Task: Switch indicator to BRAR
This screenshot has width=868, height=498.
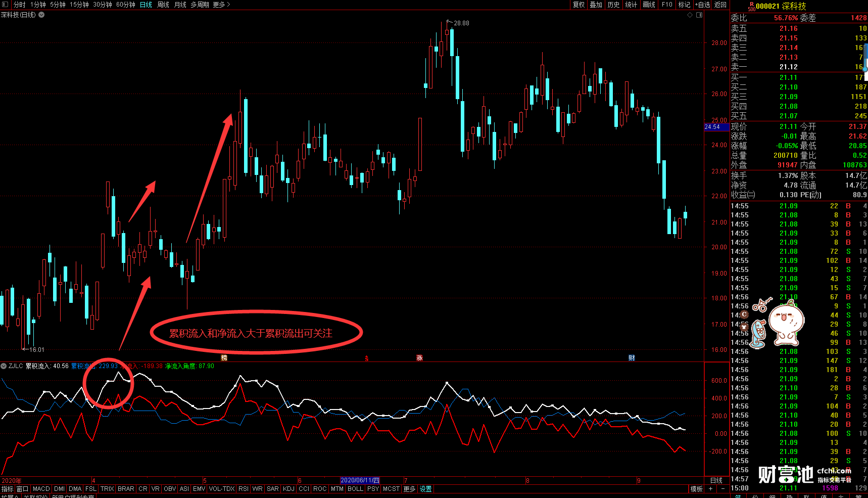Action: point(126,489)
